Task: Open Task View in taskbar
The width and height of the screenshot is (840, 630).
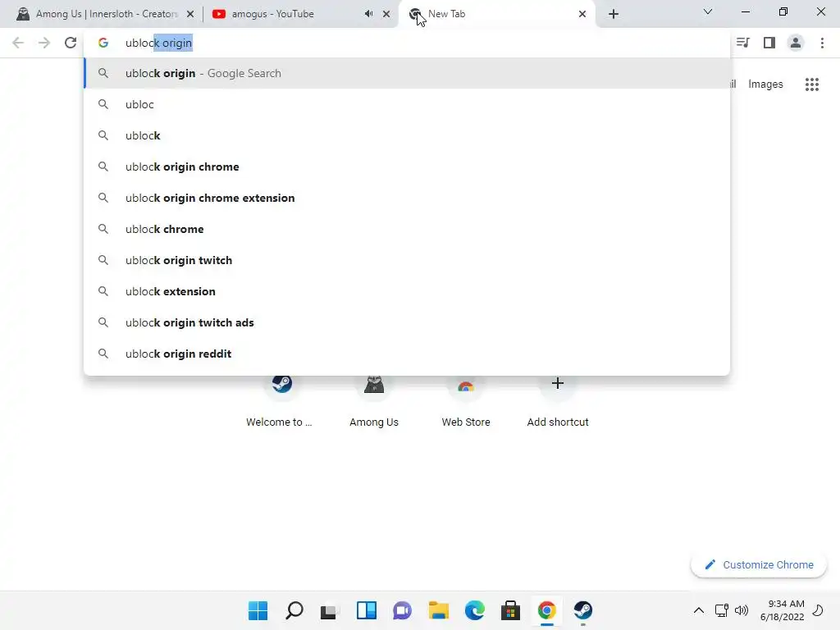Action: pos(330,610)
